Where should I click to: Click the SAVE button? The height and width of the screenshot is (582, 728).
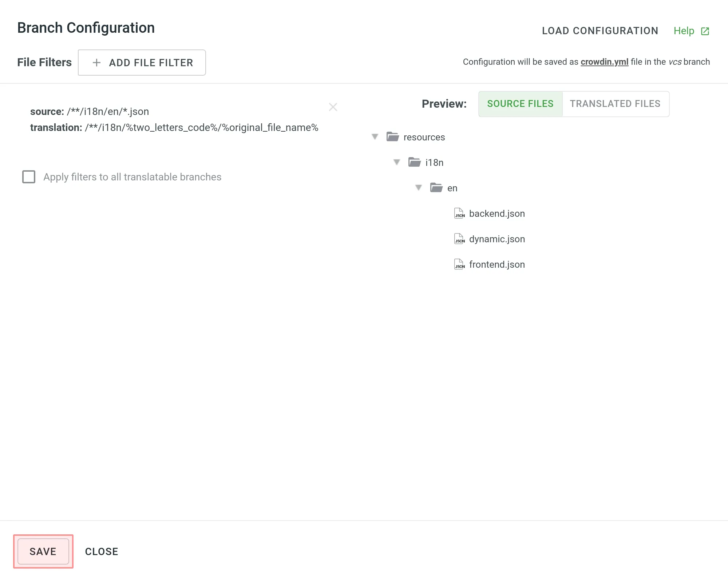(43, 551)
